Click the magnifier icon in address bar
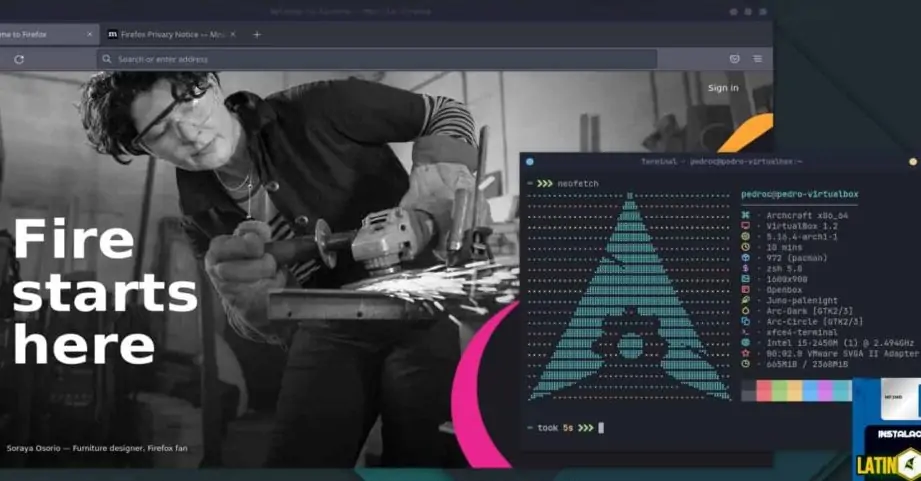 (107, 59)
